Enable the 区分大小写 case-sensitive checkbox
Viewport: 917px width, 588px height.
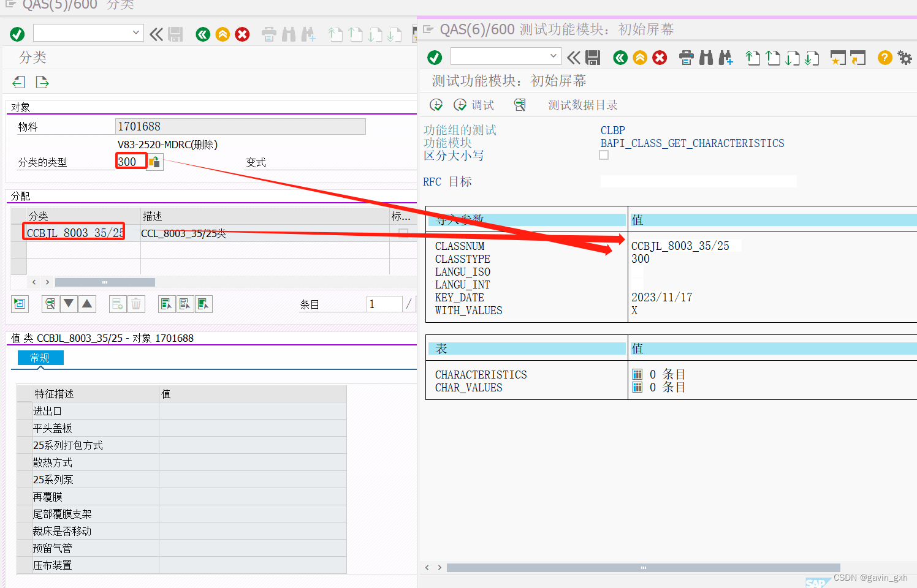pyautogui.click(x=603, y=155)
